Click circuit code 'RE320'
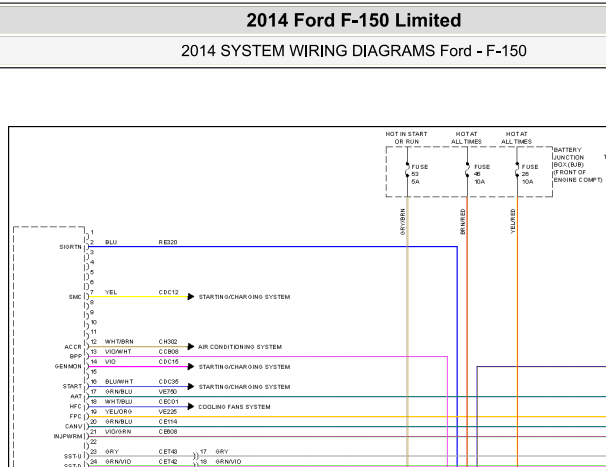606x467 pixels. 168,242
